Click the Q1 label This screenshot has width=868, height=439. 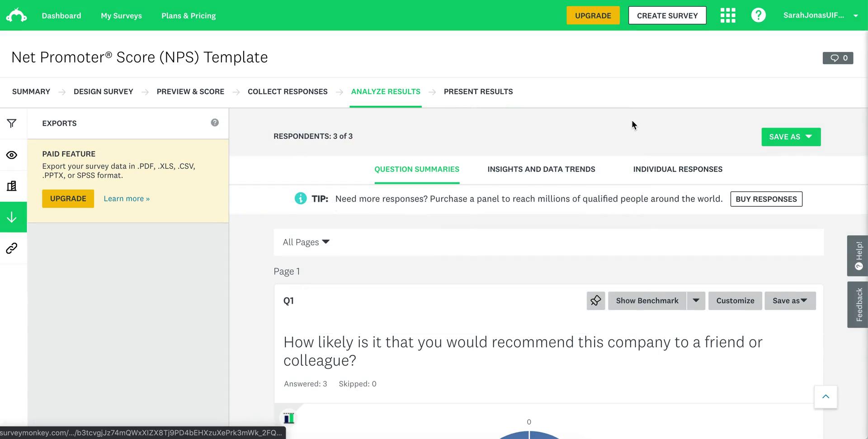click(x=288, y=301)
